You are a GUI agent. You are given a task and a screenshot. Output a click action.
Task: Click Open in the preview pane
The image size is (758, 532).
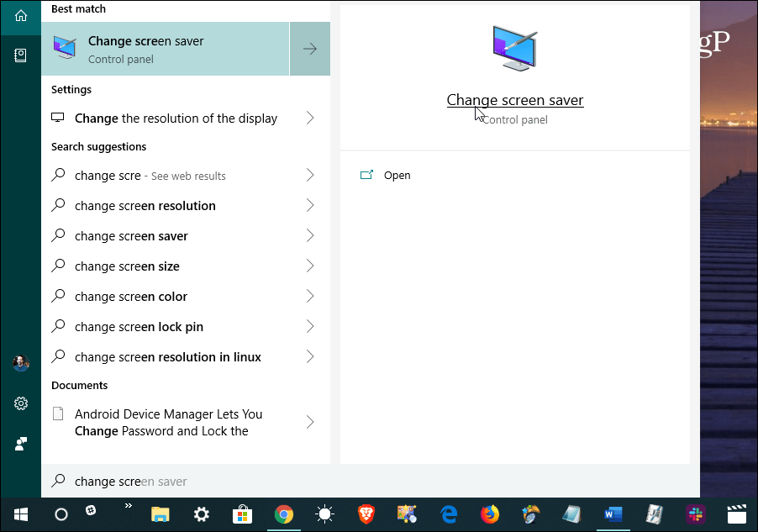(x=397, y=176)
